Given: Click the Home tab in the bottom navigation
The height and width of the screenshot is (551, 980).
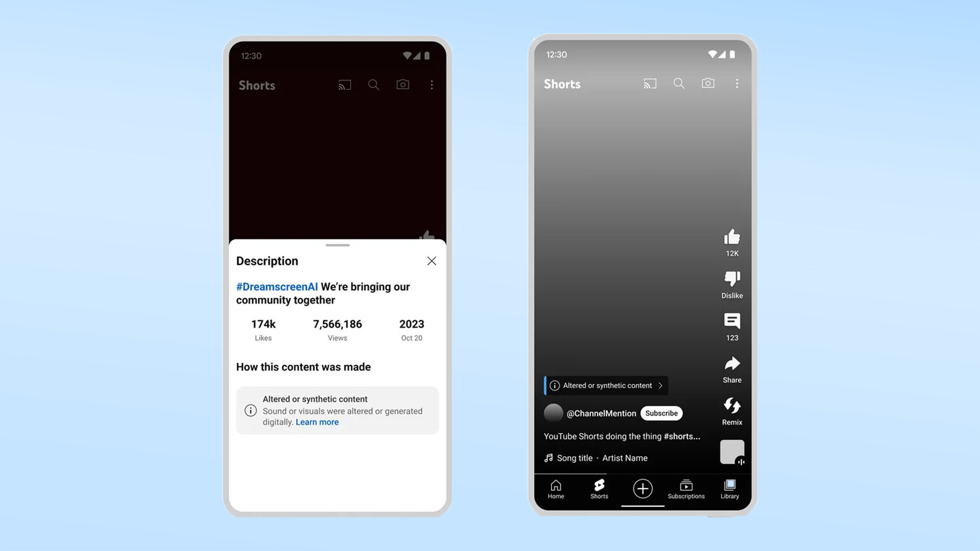Looking at the screenshot, I should pyautogui.click(x=556, y=488).
